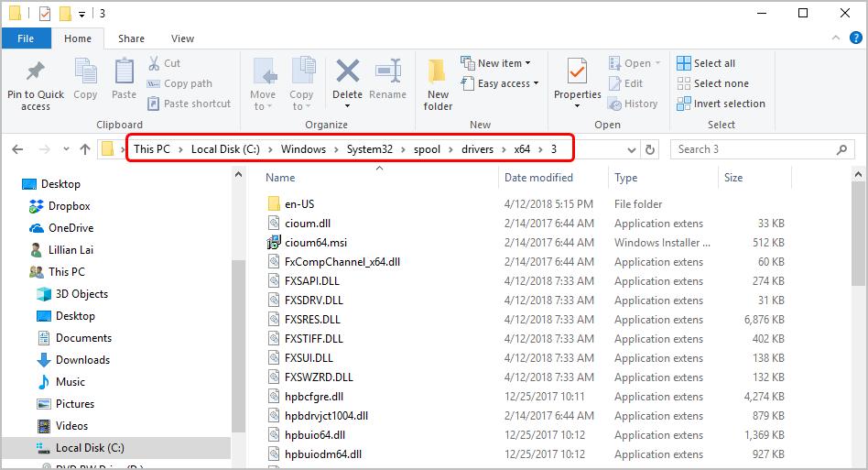868x470 pixels.
Task: Click the Copy icon in Clipboard group
Action: [x=85, y=73]
